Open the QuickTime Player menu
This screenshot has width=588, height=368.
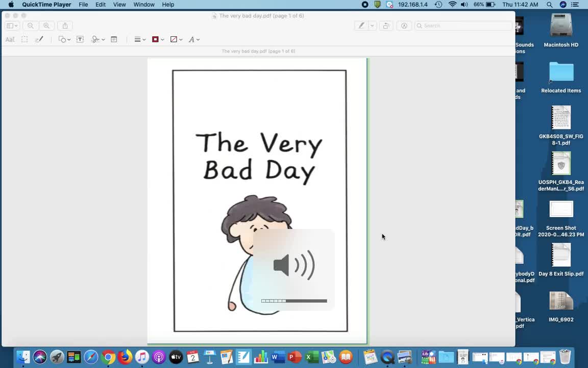[x=46, y=5]
